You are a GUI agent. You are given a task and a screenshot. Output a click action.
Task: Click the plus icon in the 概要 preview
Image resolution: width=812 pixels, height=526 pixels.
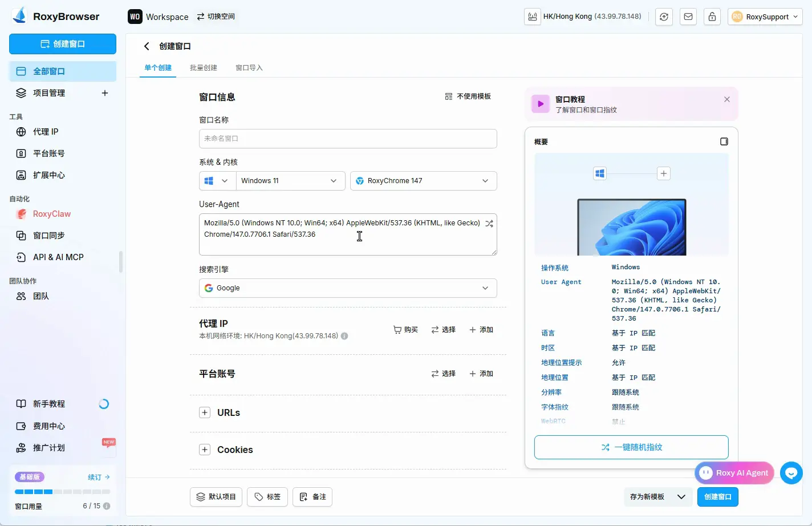pos(664,173)
